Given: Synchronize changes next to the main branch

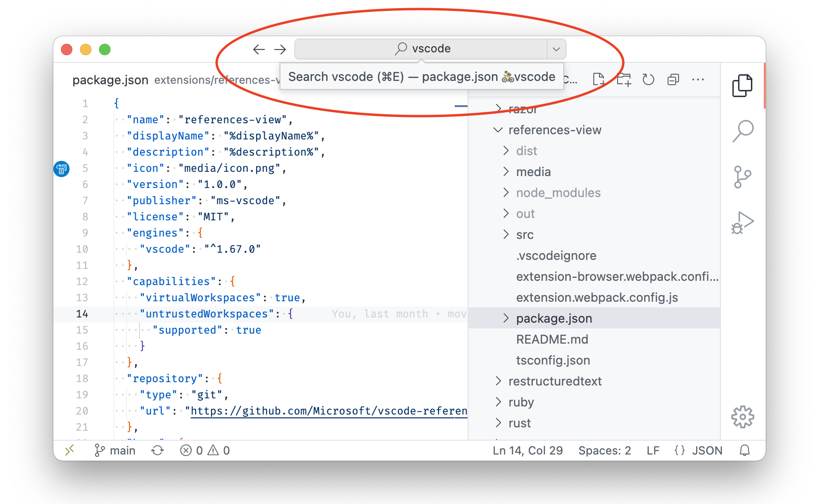Looking at the screenshot, I should coord(158,450).
